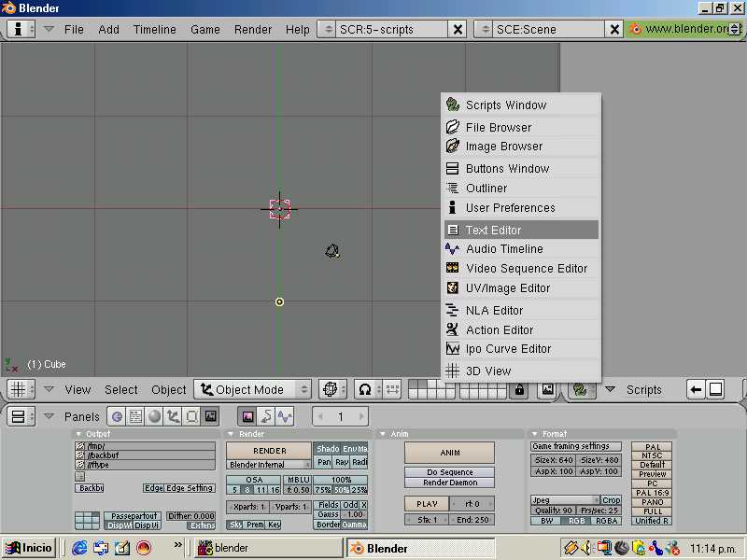Screen dimensions: 747x560
Task: Open User Preferences window type
Action: (x=521, y=207)
